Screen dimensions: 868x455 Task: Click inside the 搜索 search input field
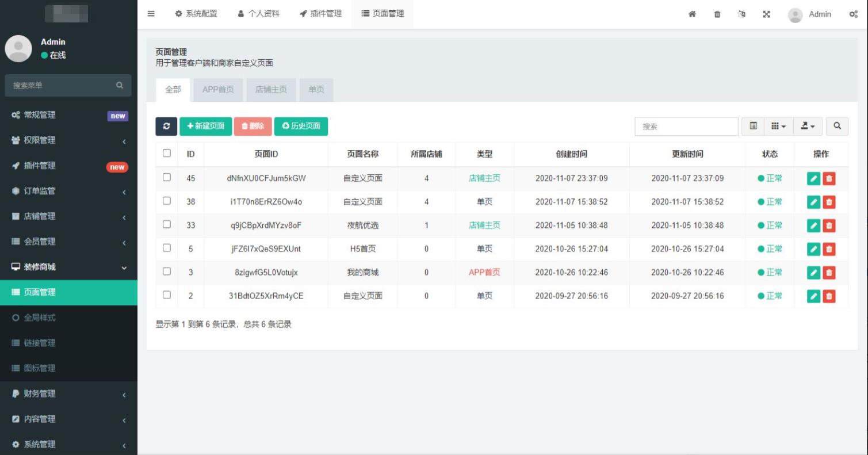[686, 126]
